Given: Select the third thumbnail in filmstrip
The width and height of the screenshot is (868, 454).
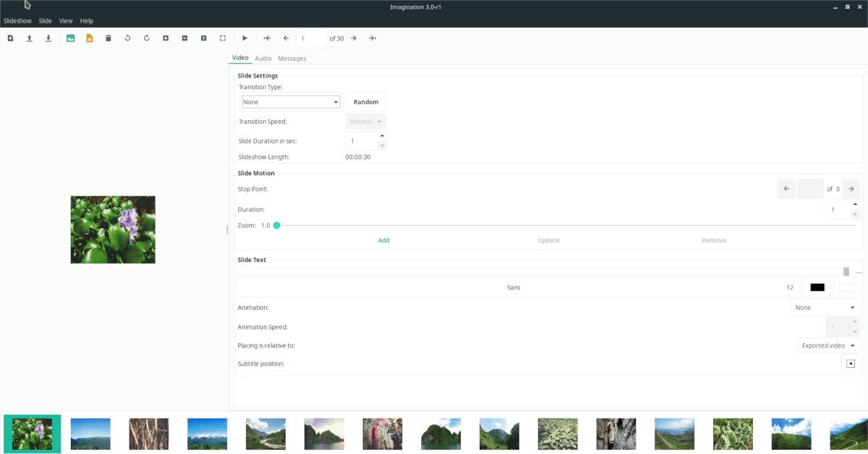Looking at the screenshot, I should click(149, 434).
